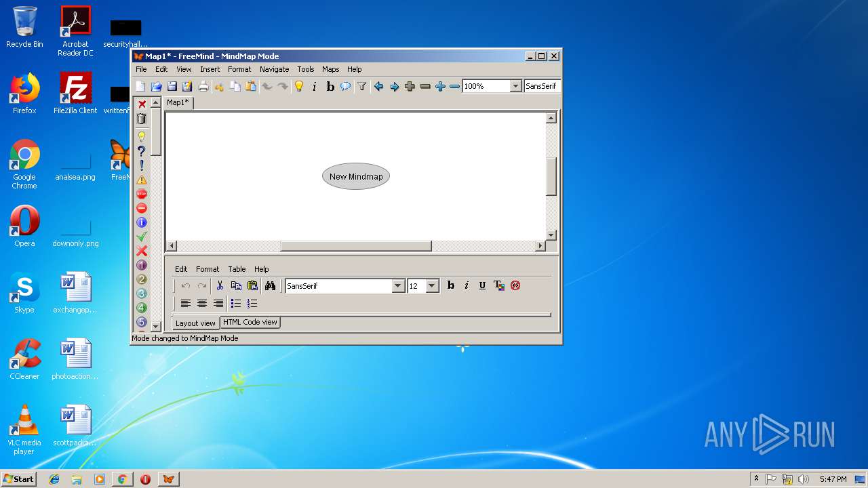Click the yellow lightbulb New Child Node icon
The height and width of the screenshot is (488, 868).
point(298,86)
